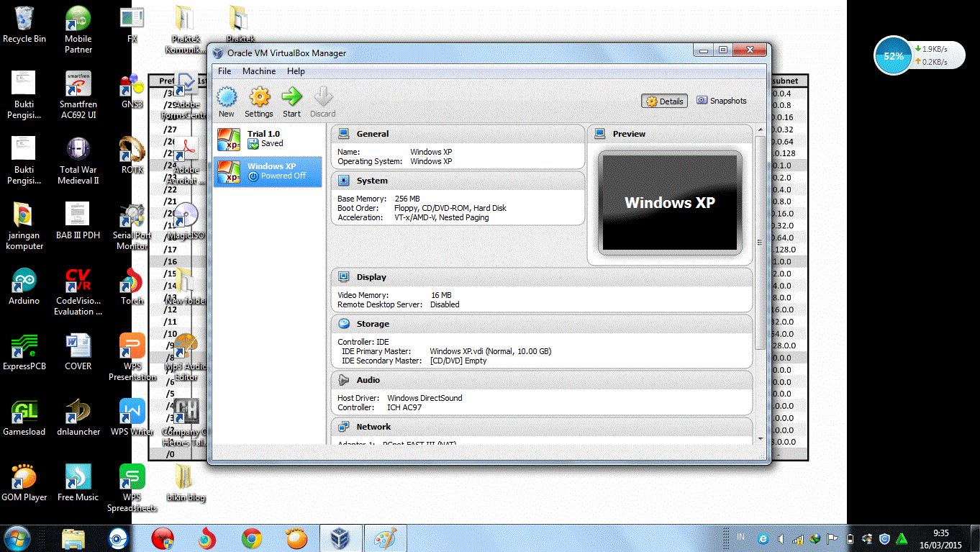Open the jaringan komputer desktop file

(24, 226)
